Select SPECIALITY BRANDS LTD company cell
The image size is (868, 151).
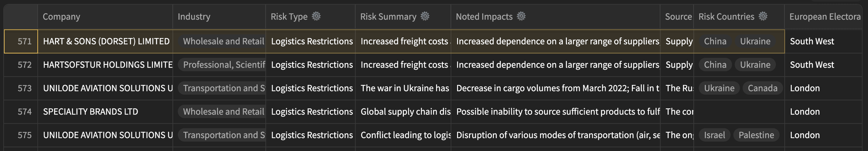(x=105, y=111)
